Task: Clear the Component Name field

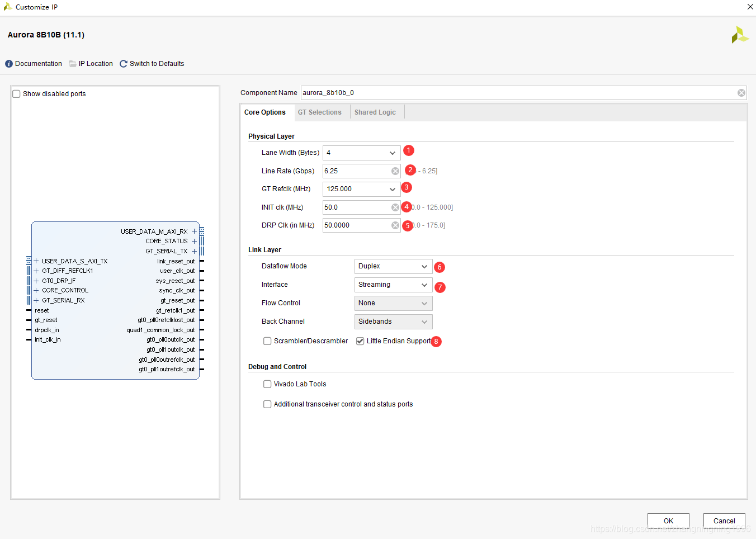Action: tap(741, 93)
